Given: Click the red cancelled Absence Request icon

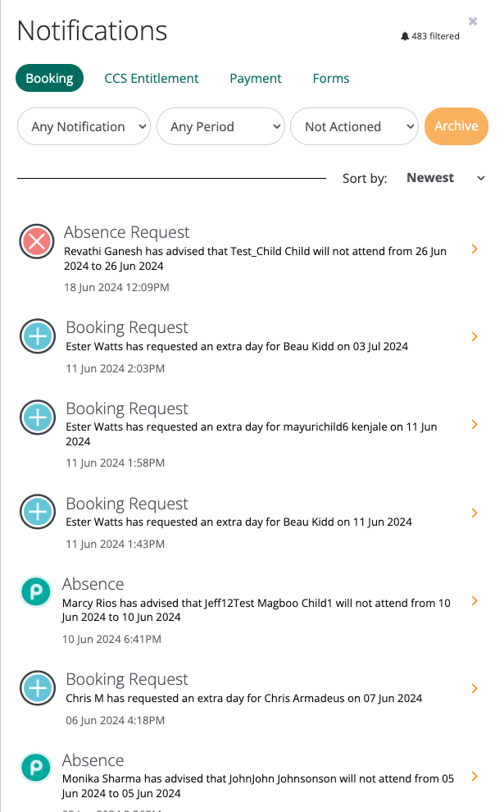Looking at the screenshot, I should [37, 241].
